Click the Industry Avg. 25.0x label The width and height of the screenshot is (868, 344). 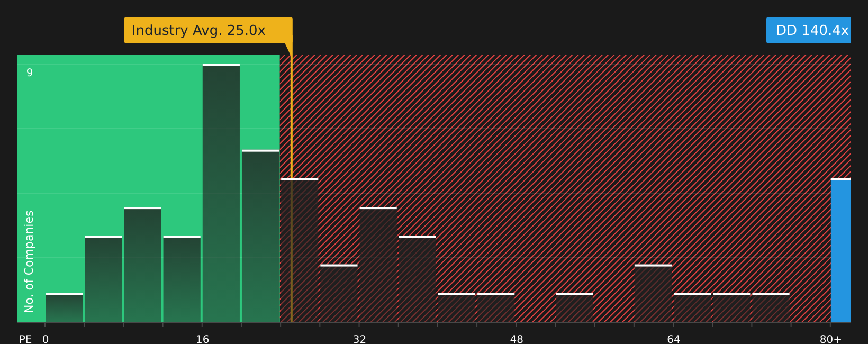208,30
